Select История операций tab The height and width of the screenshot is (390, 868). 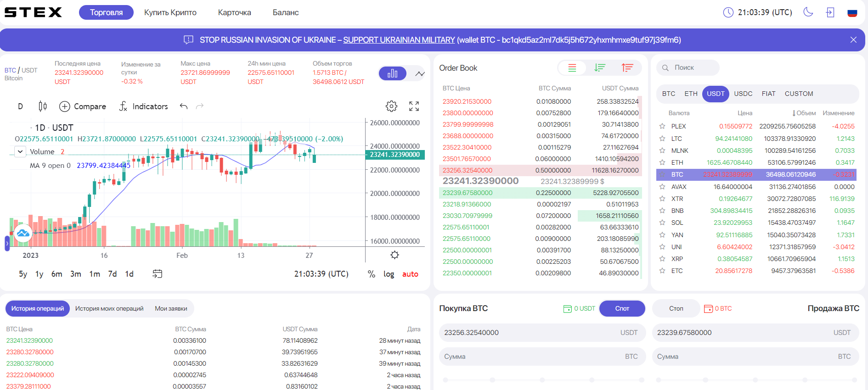pyautogui.click(x=38, y=308)
